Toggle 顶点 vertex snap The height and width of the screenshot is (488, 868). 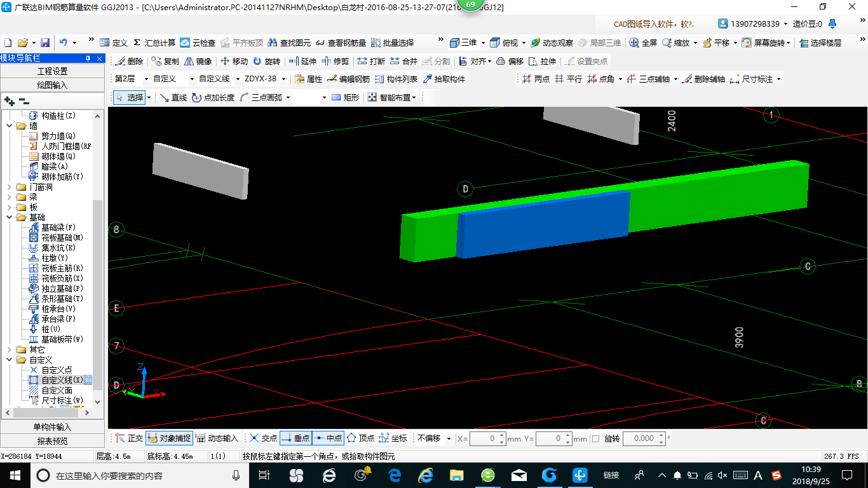pos(360,438)
